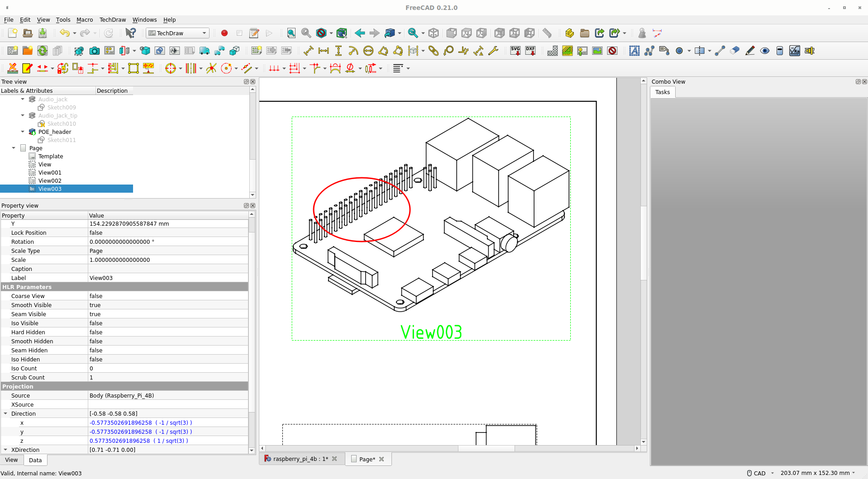
Task: Export the drawing page as DXF
Action: pyautogui.click(x=530, y=51)
